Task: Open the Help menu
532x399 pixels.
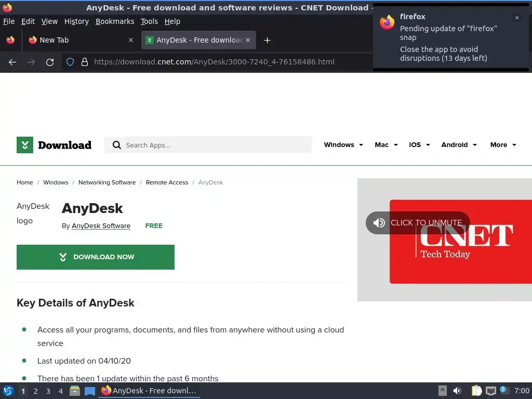Action: point(172,21)
